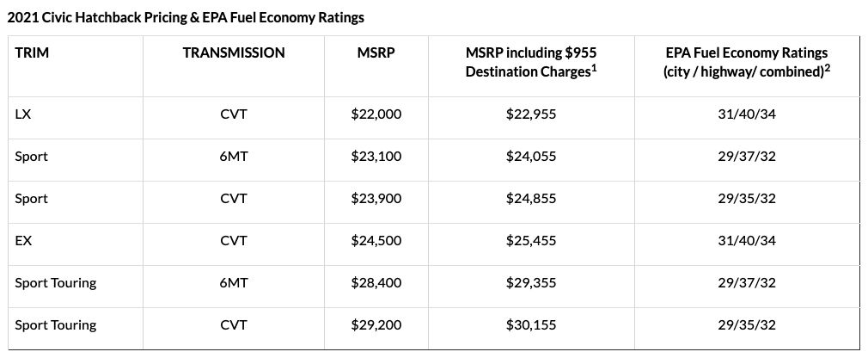Viewport: 868px width, 358px height.
Task: Select the LX trim cell
Action: [22, 114]
